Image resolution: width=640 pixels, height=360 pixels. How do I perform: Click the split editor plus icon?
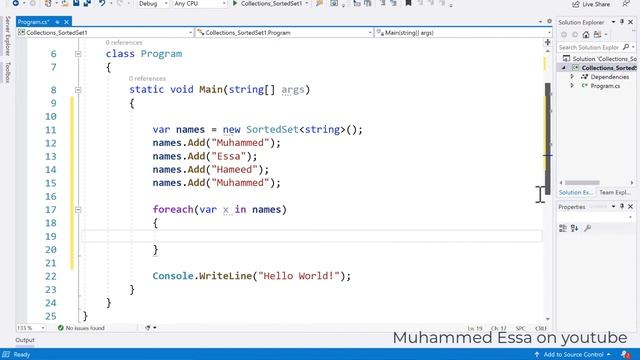[548, 42]
